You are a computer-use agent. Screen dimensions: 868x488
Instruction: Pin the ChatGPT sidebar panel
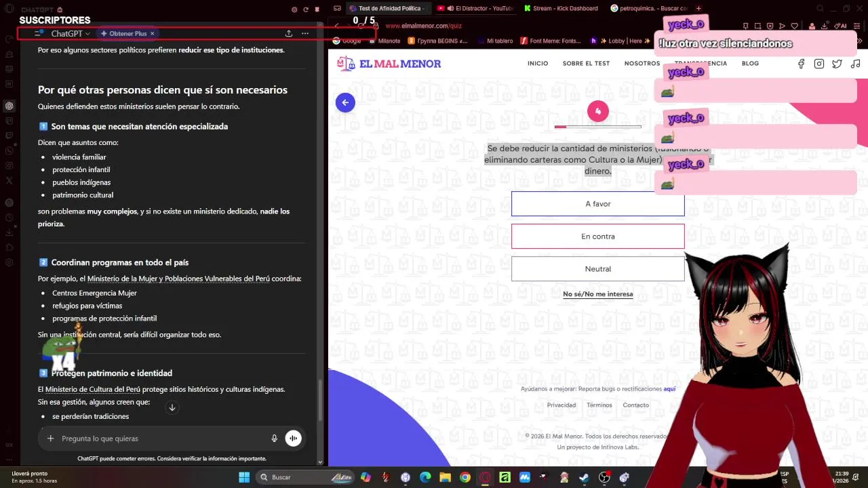tap(317, 9)
